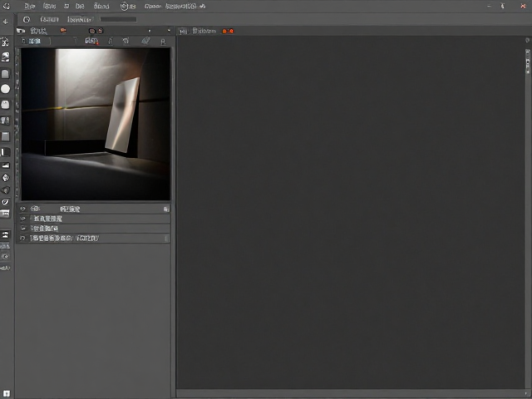Click the icon ending the left toolbar
The image size is (532, 399).
click(x=7, y=393)
